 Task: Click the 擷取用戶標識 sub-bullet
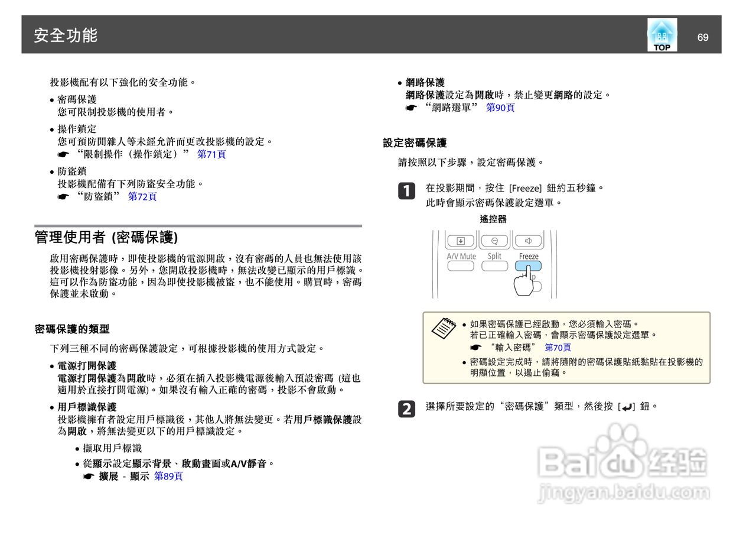tap(112, 449)
